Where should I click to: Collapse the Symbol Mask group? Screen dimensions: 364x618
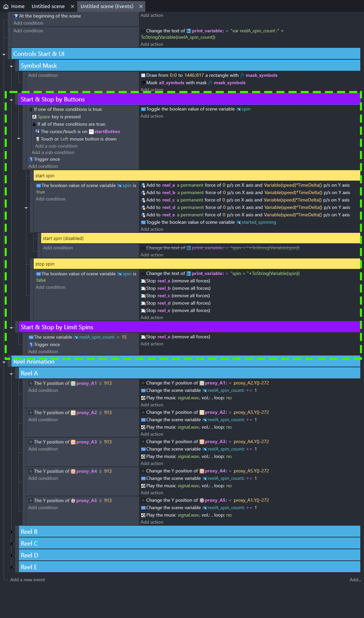pos(11,66)
